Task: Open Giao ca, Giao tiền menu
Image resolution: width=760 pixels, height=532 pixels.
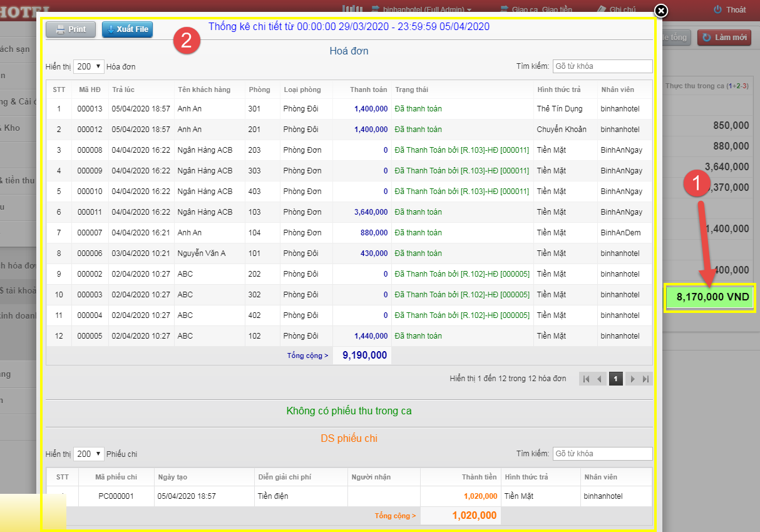Action: tap(536, 10)
